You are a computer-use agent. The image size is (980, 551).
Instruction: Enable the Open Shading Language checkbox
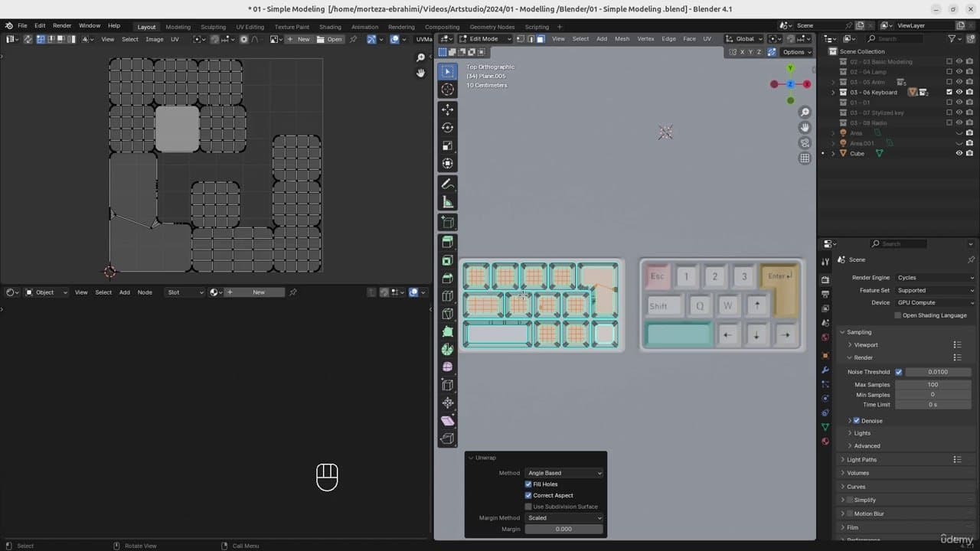[898, 315]
